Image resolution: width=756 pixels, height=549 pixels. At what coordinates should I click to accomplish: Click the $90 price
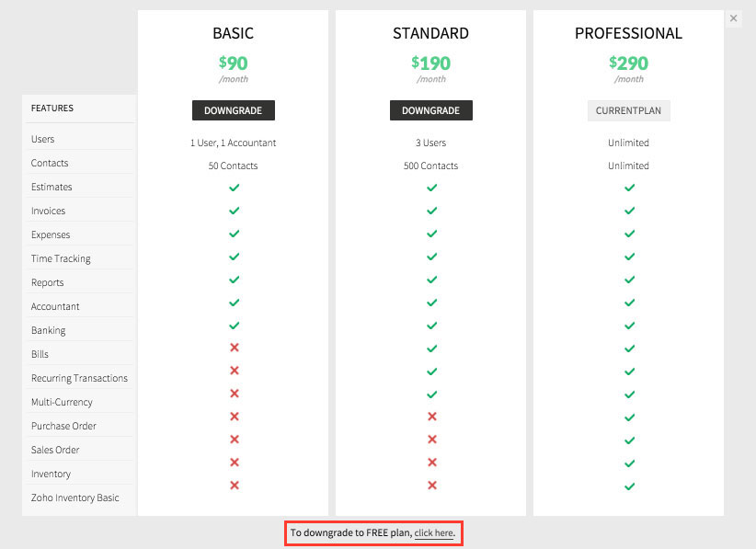234,63
